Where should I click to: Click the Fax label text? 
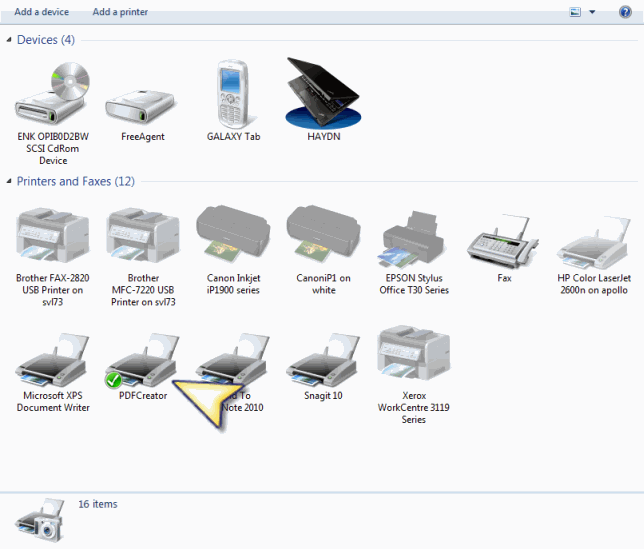pos(504,278)
